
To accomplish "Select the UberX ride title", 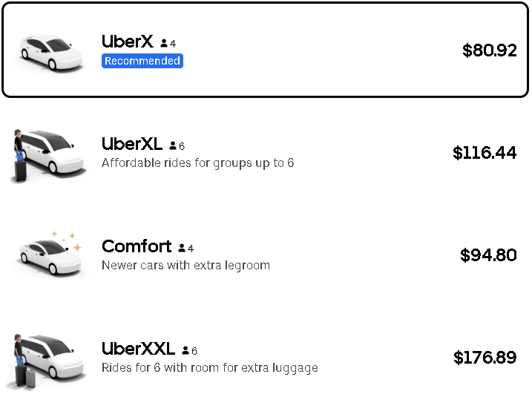I will point(128,42).
